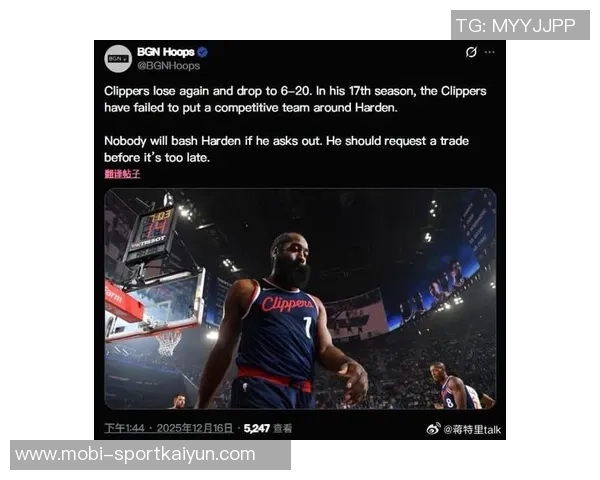Click the TG: MYYJJPP label
600x480 pixels.
coord(520,25)
